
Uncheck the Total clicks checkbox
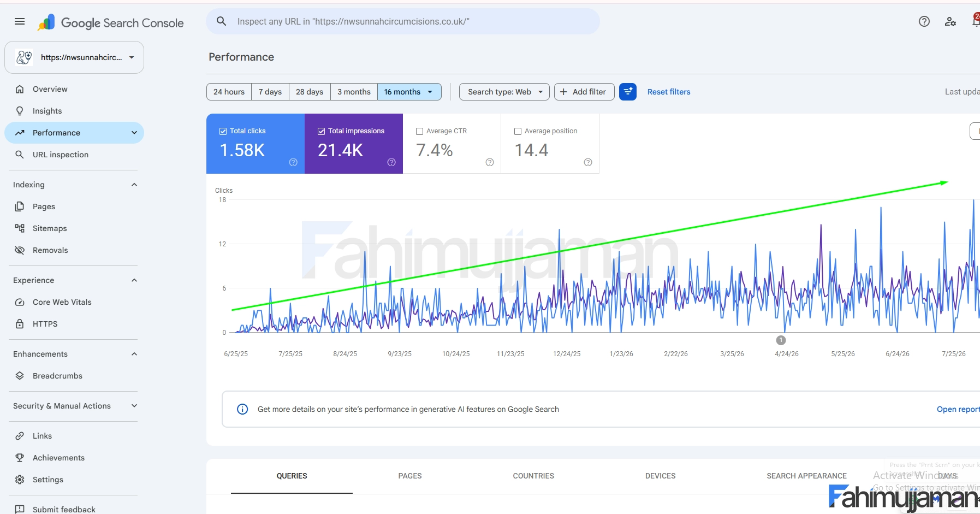click(223, 131)
